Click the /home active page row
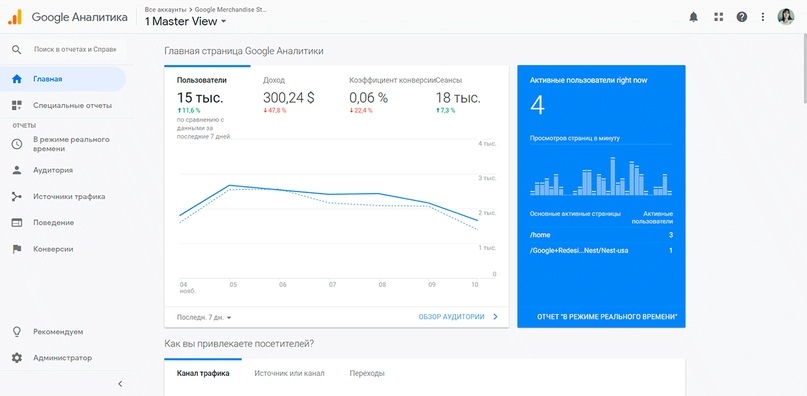Viewport: 807px width, 396px height. tap(601, 235)
